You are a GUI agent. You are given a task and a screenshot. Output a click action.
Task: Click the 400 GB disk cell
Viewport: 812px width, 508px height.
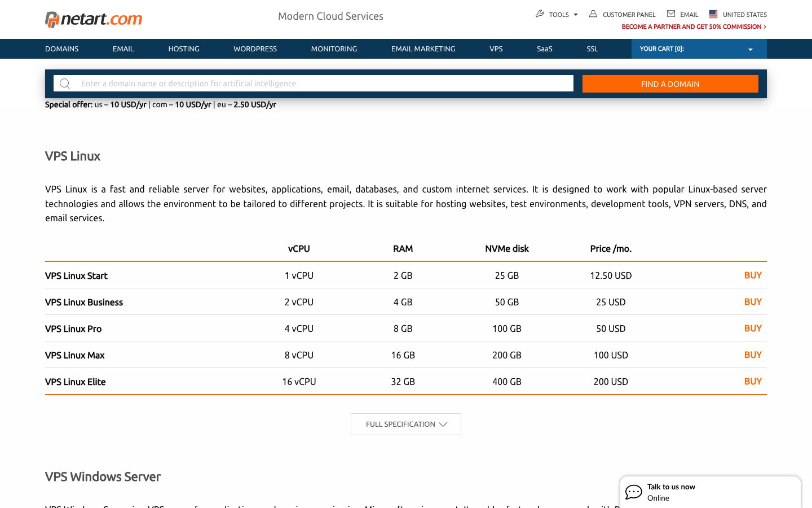[507, 382]
